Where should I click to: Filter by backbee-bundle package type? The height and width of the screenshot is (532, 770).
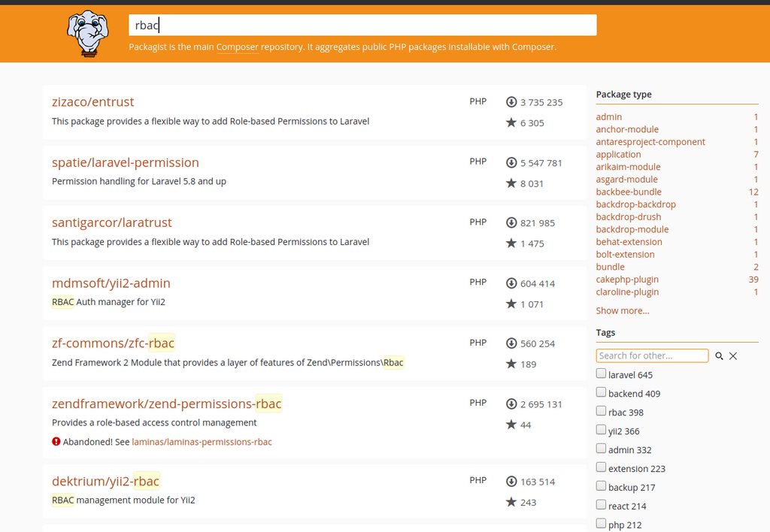(629, 192)
